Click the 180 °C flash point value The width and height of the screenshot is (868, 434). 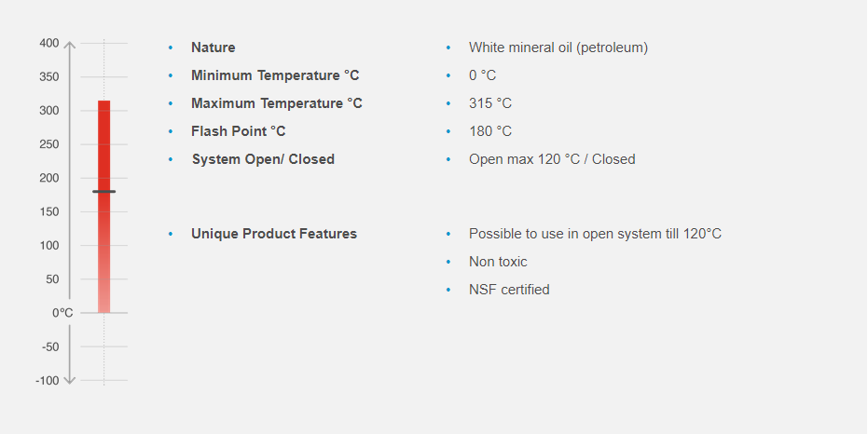[x=489, y=131]
